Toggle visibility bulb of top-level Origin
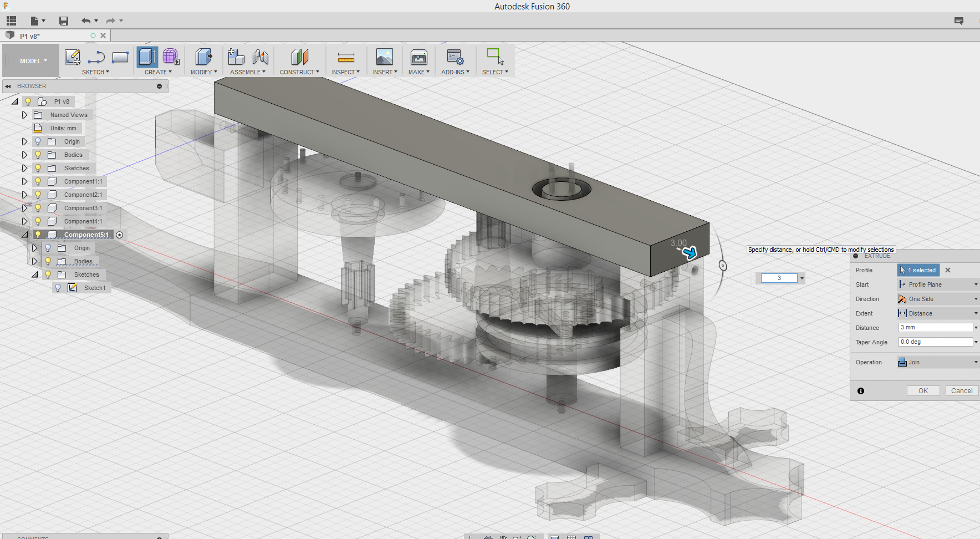Screen dimensions: 980x539 38,141
